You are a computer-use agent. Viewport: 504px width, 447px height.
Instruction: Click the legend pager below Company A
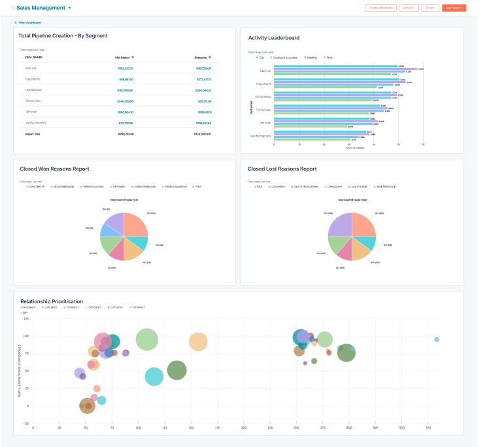(x=24, y=312)
